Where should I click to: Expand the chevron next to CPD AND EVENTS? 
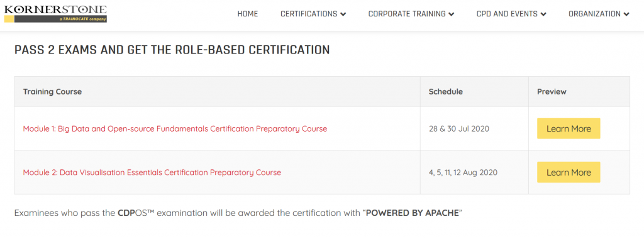click(543, 14)
